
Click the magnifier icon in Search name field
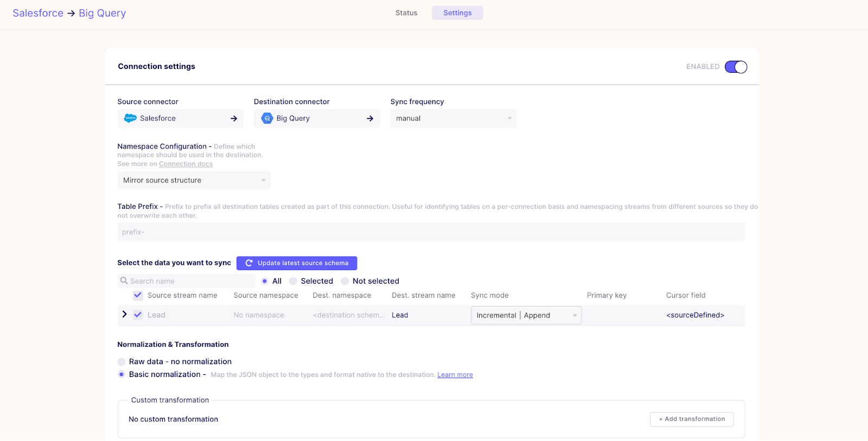pyautogui.click(x=124, y=281)
